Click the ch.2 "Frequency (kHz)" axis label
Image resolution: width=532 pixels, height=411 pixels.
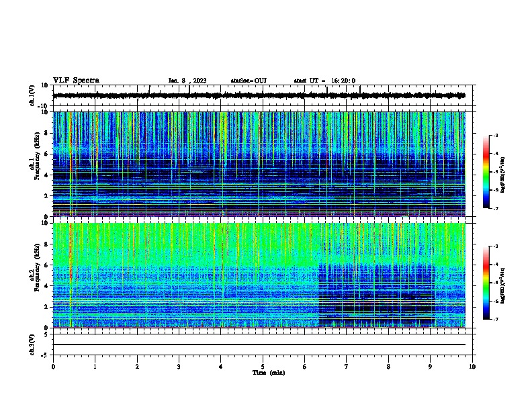point(37,267)
